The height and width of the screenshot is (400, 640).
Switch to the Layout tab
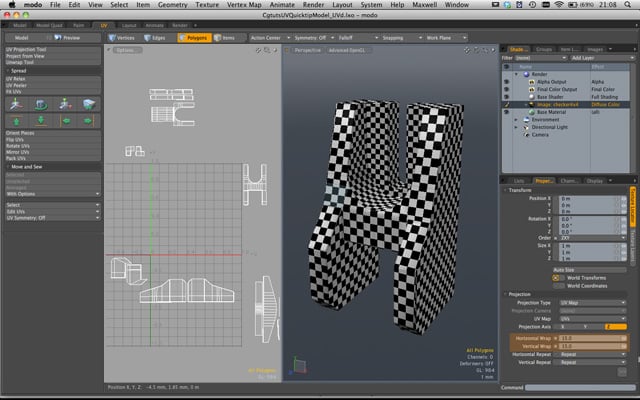click(x=129, y=23)
